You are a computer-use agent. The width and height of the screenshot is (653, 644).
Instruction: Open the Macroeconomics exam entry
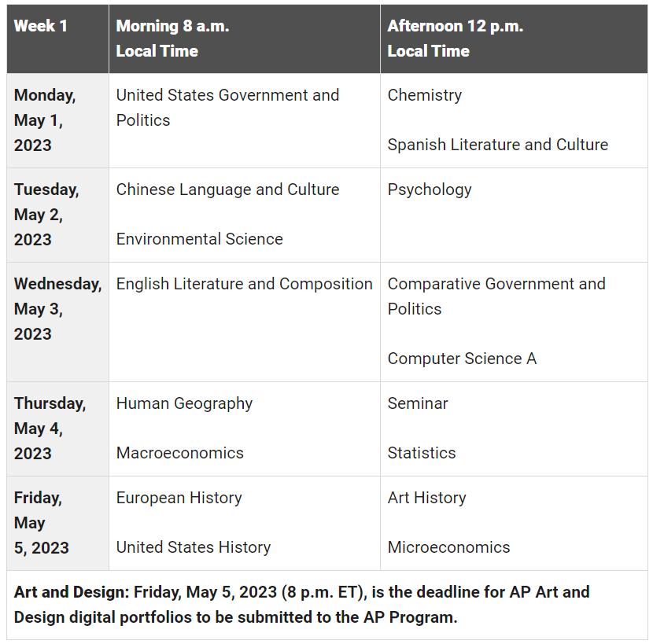click(179, 453)
